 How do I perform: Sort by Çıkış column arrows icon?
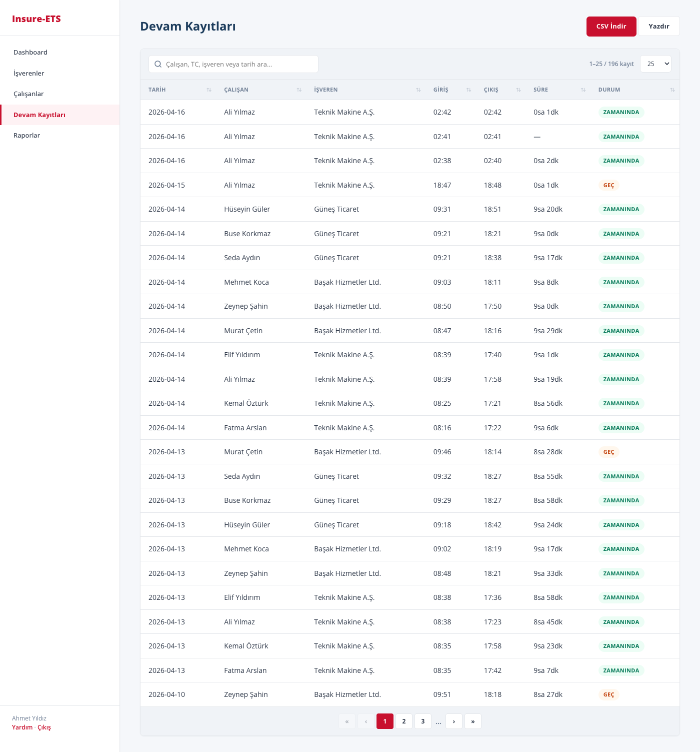518,90
